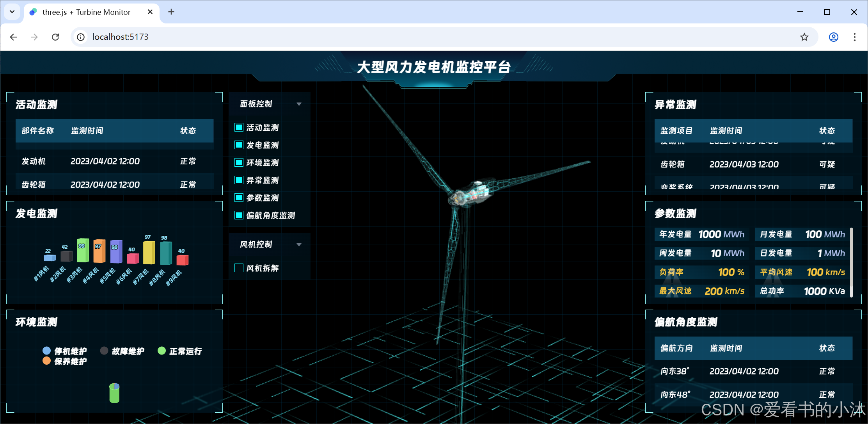Open the browser profile icon
This screenshot has width=868, height=424.
(833, 37)
